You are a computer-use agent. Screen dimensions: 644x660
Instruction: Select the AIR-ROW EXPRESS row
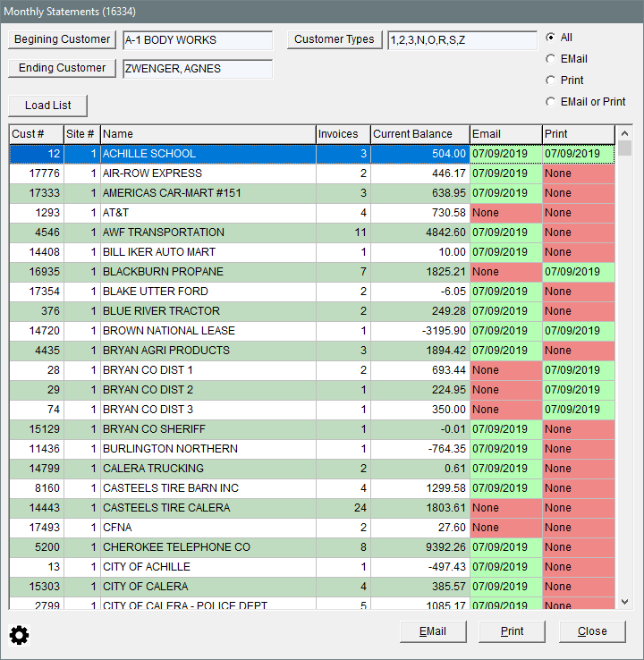click(312, 173)
